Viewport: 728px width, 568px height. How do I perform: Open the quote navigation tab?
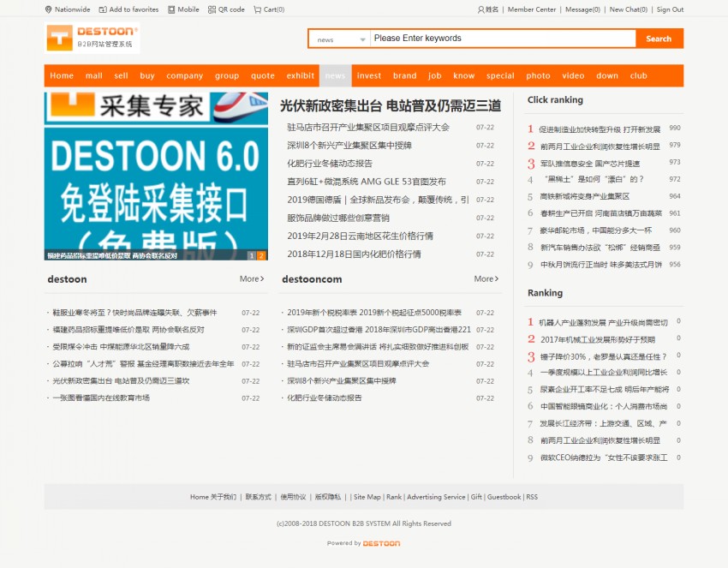click(x=263, y=75)
